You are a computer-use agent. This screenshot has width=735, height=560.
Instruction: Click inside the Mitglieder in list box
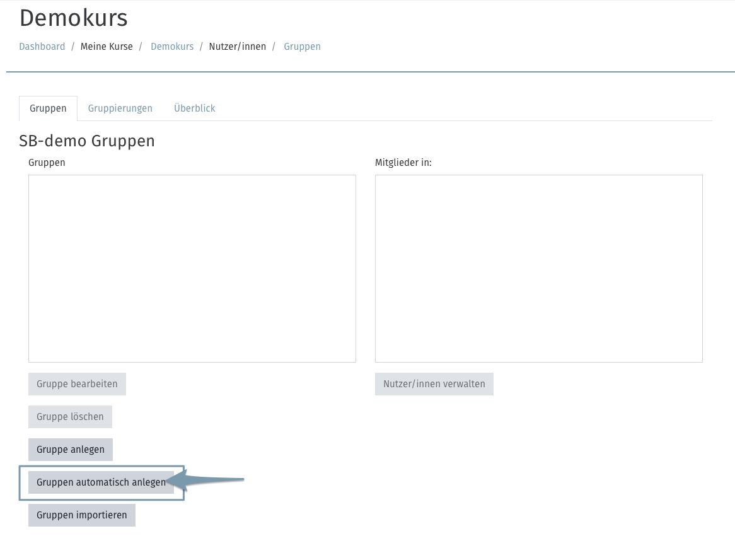click(538, 268)
